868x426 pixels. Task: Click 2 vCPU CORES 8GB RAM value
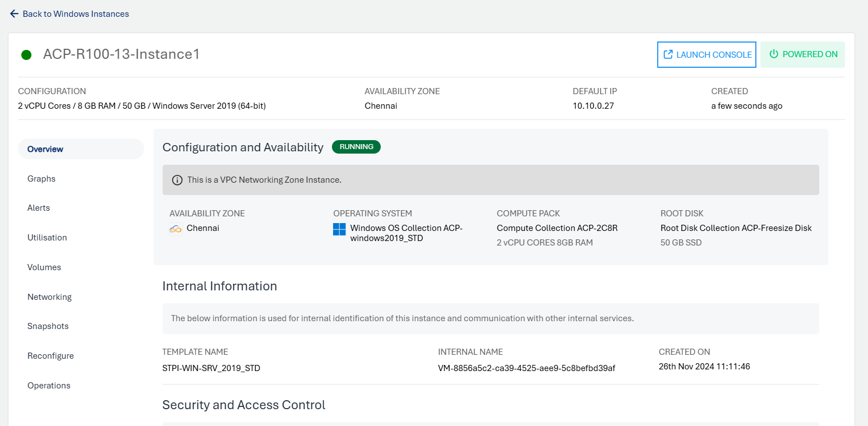(x=544, y=243)
